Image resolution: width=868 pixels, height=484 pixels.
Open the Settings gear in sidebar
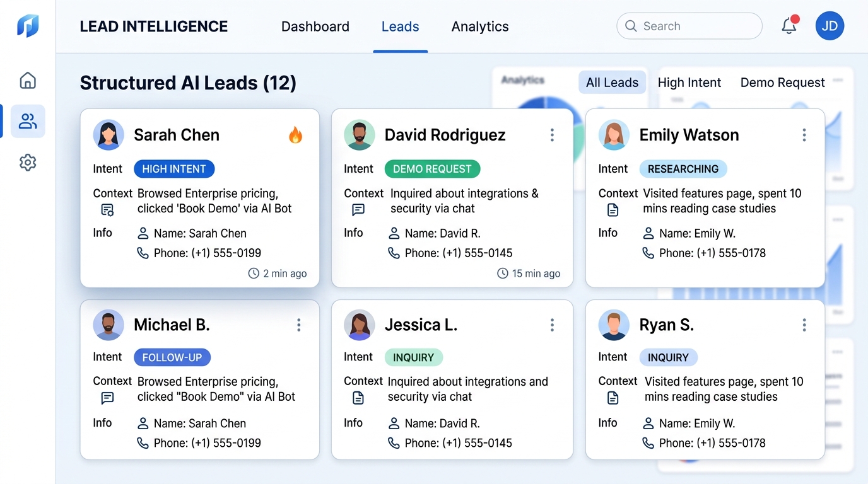[28, 163]
